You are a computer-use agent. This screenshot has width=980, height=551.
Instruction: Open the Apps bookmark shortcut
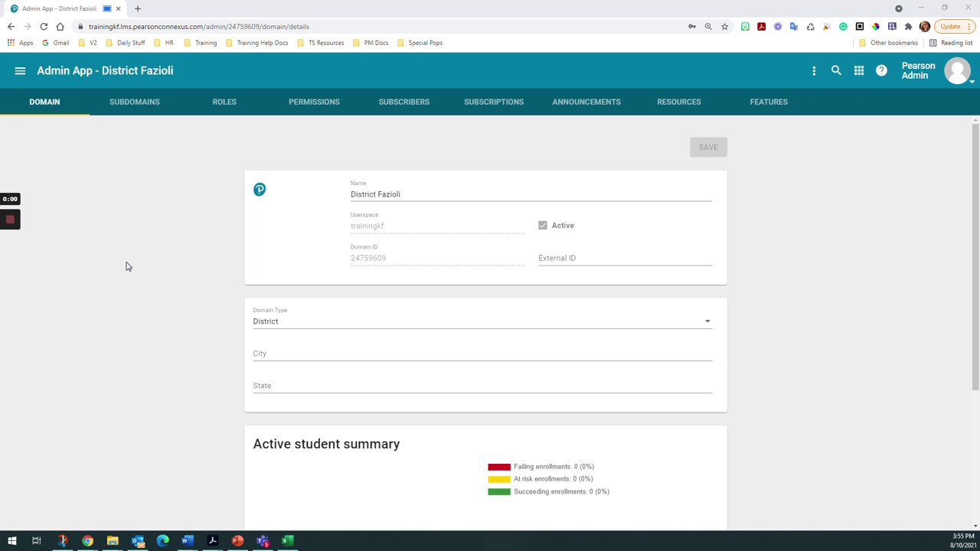click(21, 43)
